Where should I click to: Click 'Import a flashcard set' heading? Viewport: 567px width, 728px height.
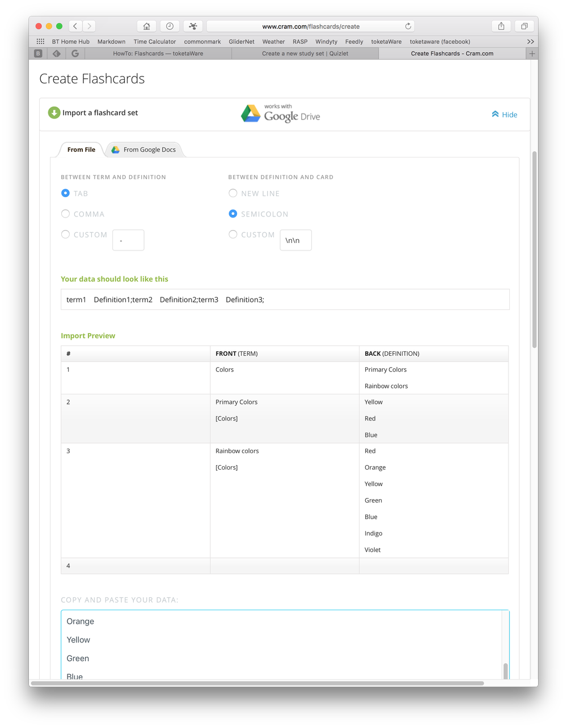pos(100,113)
